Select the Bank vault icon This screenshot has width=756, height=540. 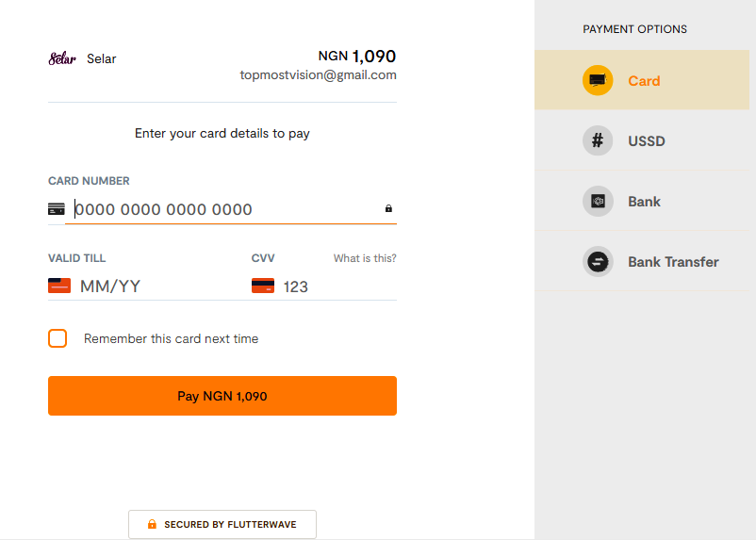(598, 201)
